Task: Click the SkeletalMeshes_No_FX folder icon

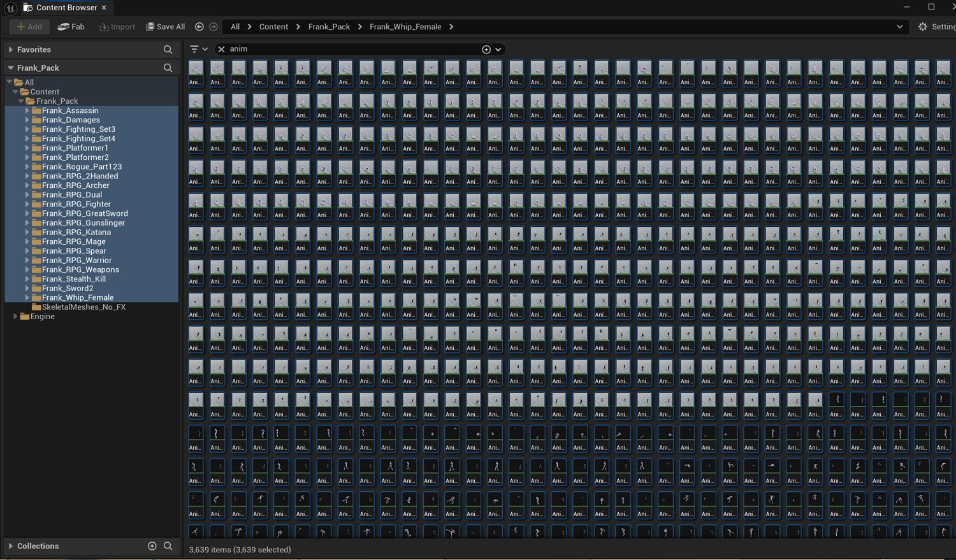Action: [36, 307]
